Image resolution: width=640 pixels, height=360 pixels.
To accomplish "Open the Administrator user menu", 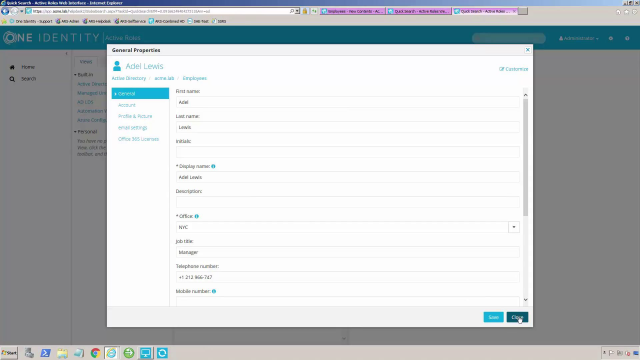I will [579, 38].
